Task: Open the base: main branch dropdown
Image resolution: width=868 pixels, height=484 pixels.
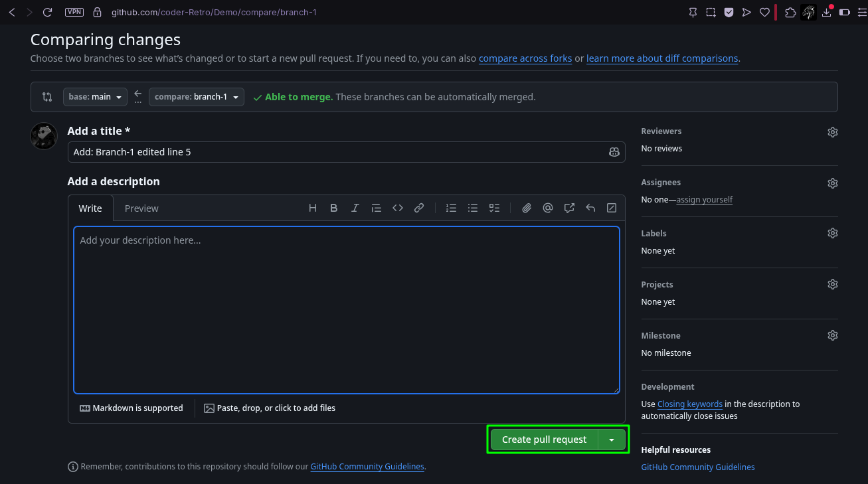Action: [95, 97]
